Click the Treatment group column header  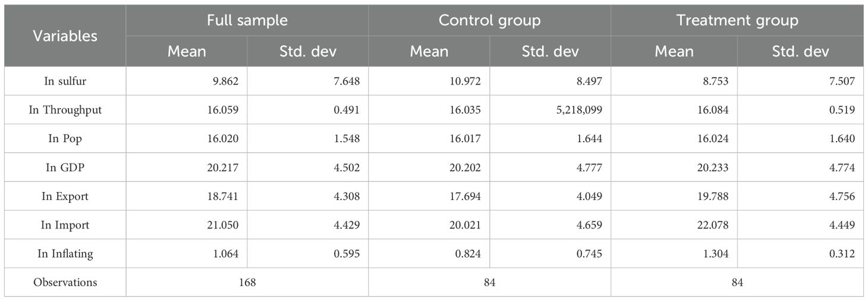(737, 20)
